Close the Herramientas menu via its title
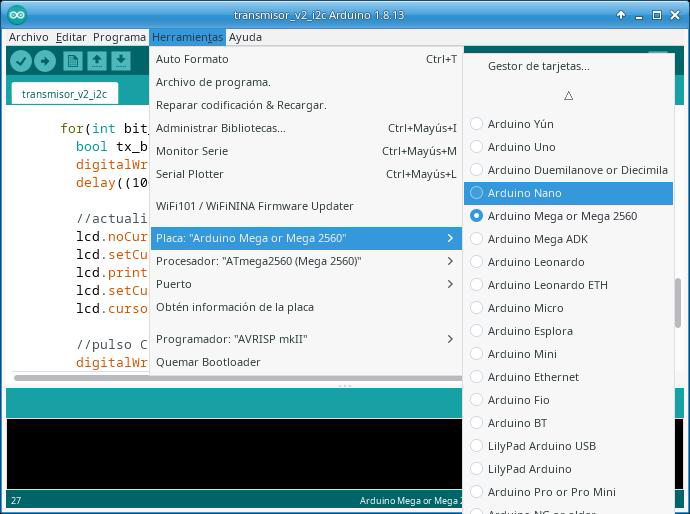 click(x=187, y=37)
